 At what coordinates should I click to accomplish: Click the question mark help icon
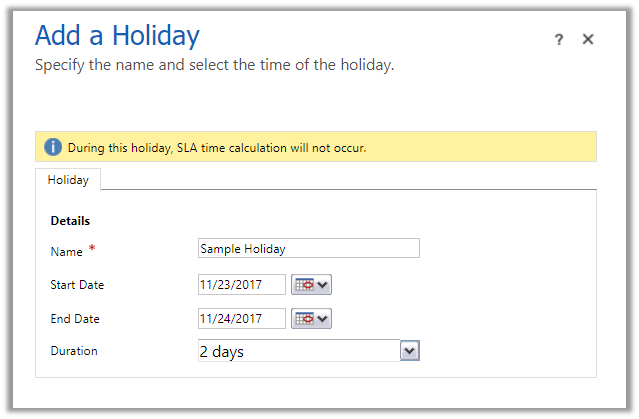559,39
